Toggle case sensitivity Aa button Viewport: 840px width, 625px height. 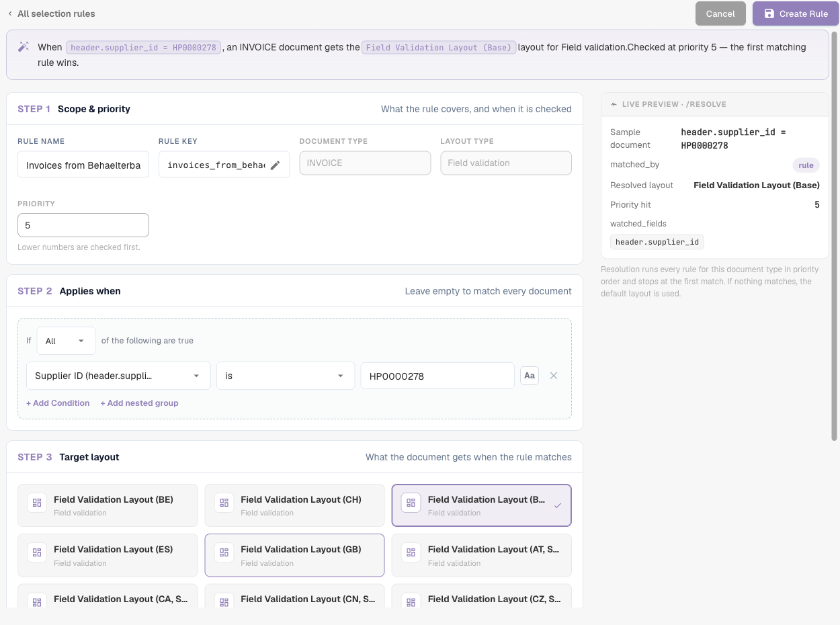click(530, 376)
